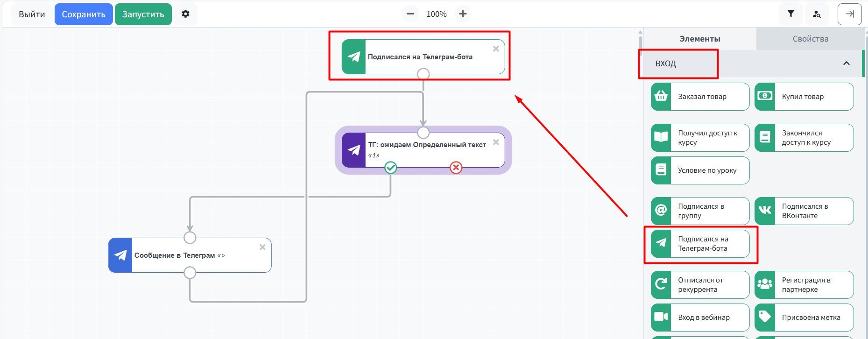Click the people icon of Регистрация в партнерке

click(x=765, y=283)
